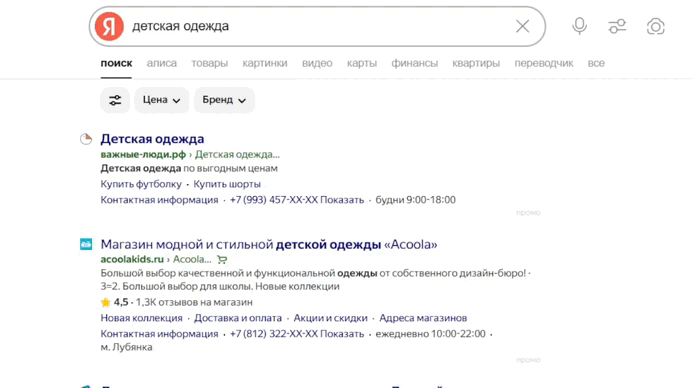Open the Детская одежда result title
This screenshot has height=388, width=692.
(x=152, y=139)
